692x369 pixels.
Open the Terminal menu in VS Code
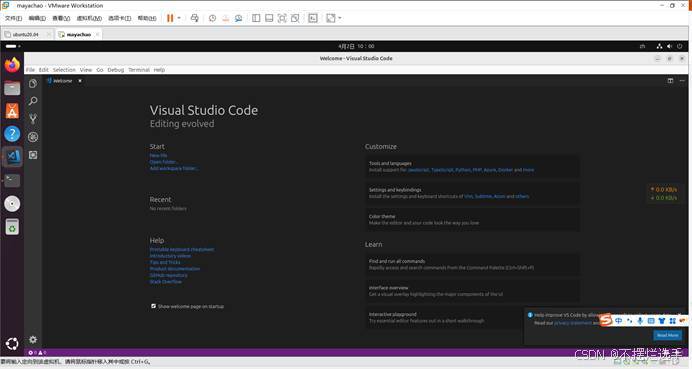point(139,70)
